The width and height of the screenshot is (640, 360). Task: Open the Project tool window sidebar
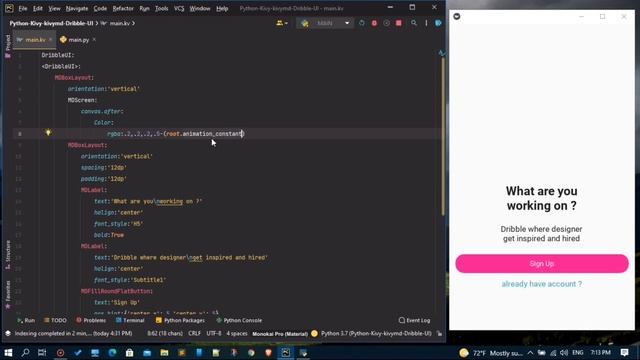point(8,46)
